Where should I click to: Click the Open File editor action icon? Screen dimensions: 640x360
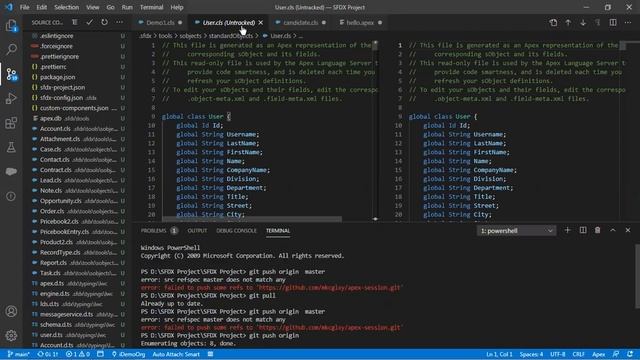[x=553, y=22]
